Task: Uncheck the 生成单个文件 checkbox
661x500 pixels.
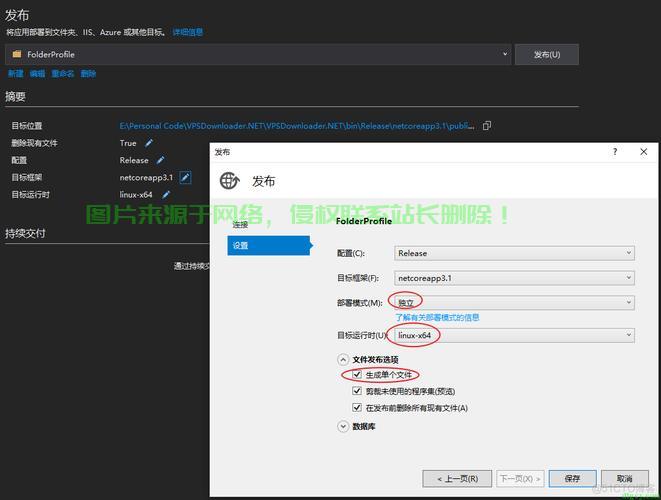Action: 357,375
